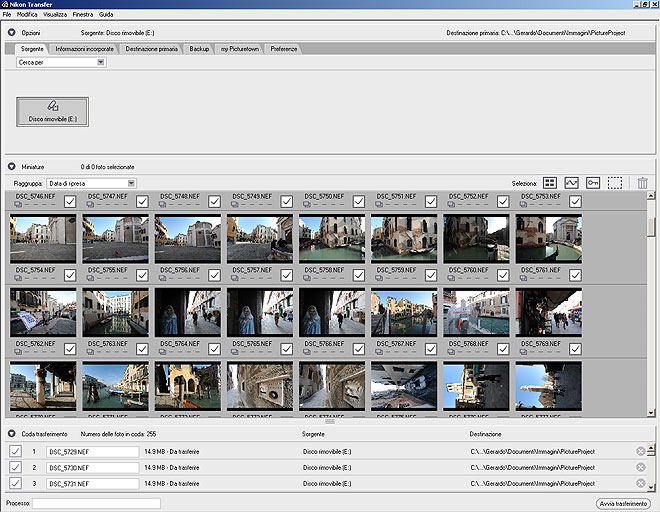Open the Raggruppa Data di ripresa dropdown
Image resolution: width=660 pixels, height=512 pixels.
[x=91, y=184]
